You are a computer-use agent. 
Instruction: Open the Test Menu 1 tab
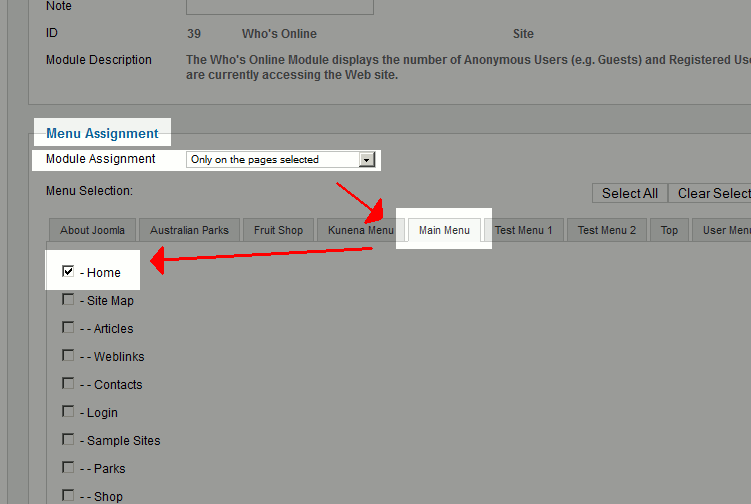523,230
